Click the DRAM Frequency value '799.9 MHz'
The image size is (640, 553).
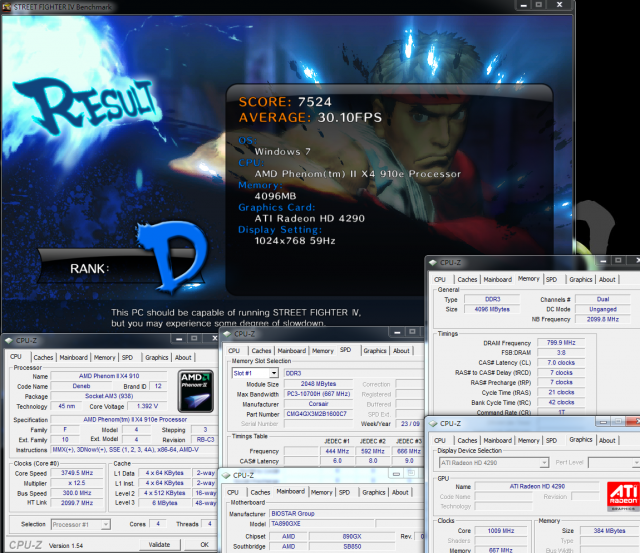(x=561, y=342)
